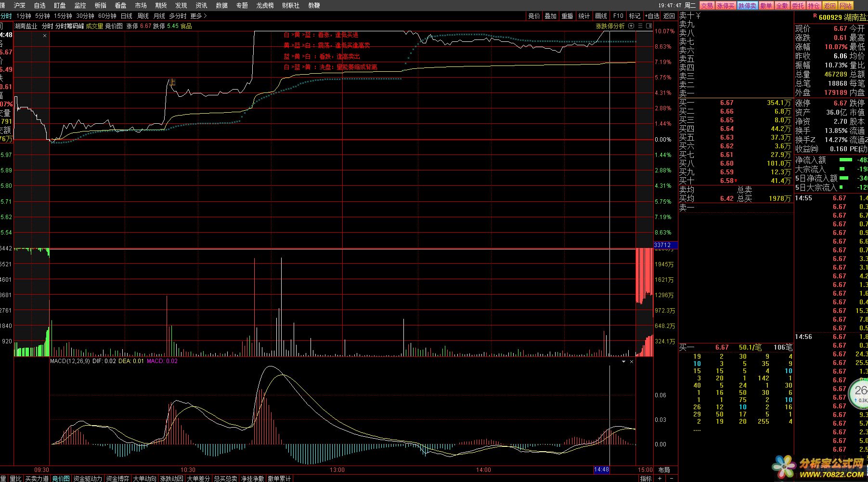
Task: Select the 撤单累计 indicator tab
Action: 279,479
